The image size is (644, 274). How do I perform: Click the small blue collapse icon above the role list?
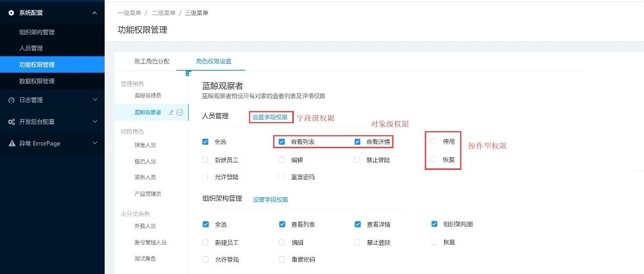click(188, 73)
